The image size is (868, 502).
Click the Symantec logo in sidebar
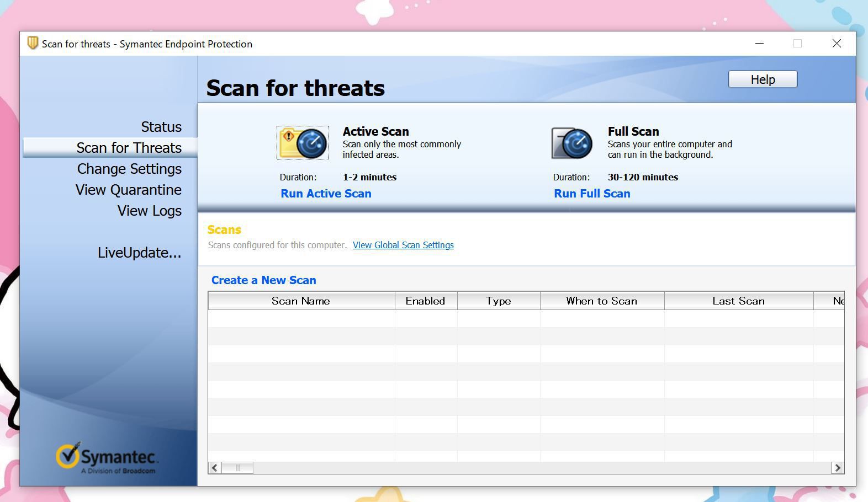pos(108,458)
